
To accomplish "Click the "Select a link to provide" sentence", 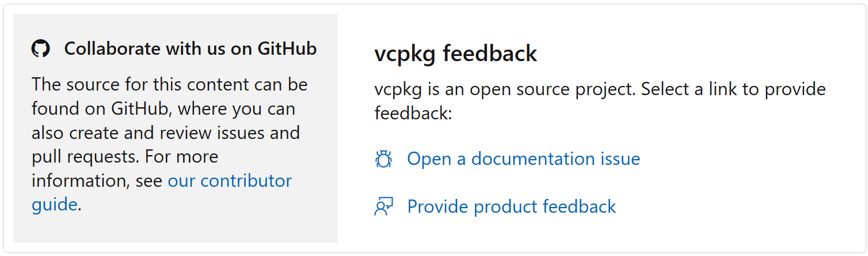I will 733,90.
